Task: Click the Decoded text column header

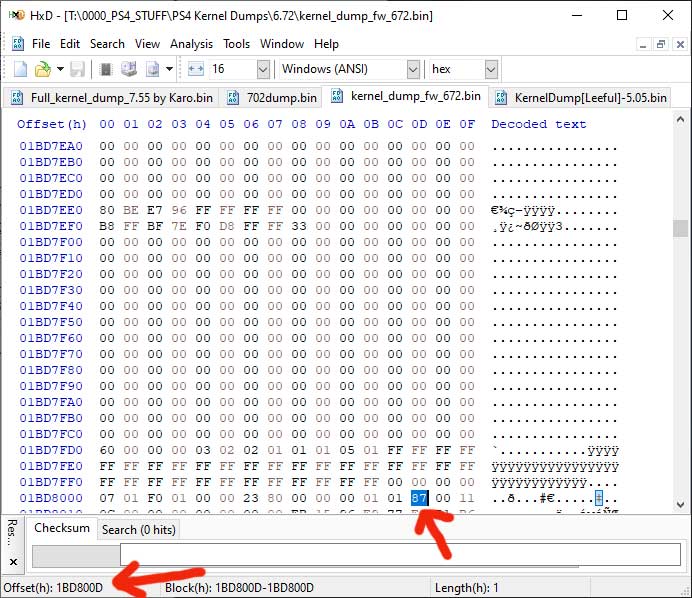Action: click(538, 124)
